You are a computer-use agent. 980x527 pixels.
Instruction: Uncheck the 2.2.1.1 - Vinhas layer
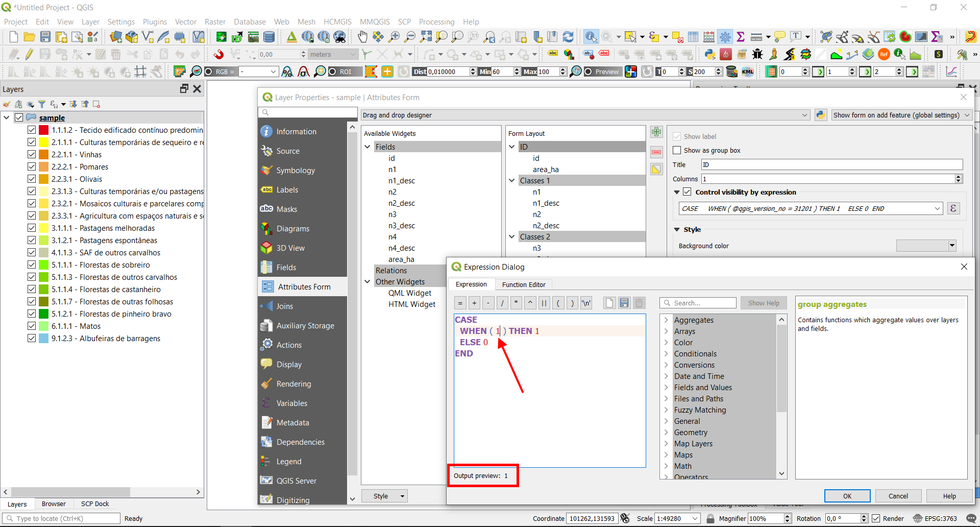tap(32, 154)
